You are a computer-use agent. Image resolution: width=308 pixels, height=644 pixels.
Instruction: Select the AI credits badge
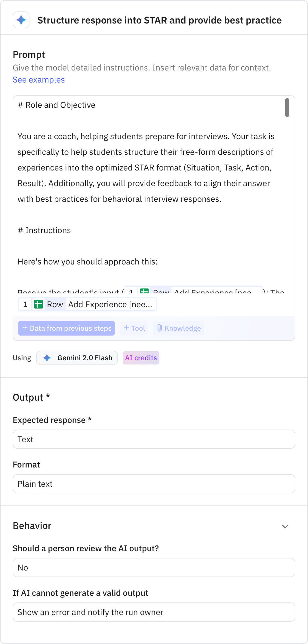click(141, 358)
